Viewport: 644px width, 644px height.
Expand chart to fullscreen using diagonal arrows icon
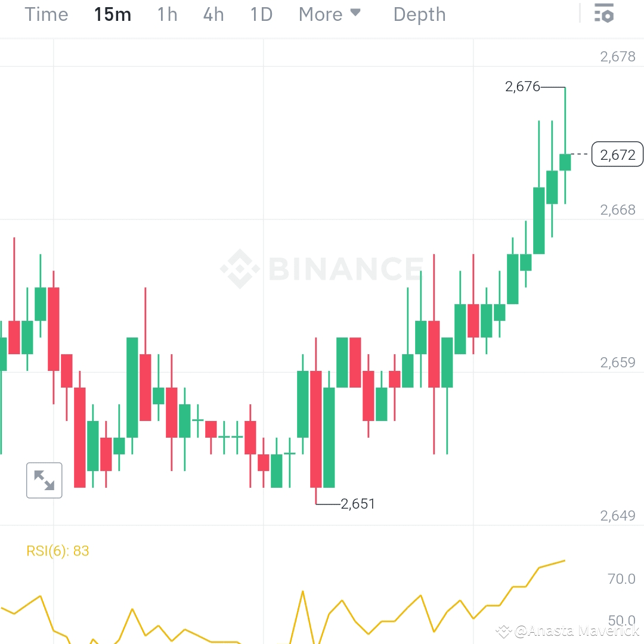click(44, 480)
